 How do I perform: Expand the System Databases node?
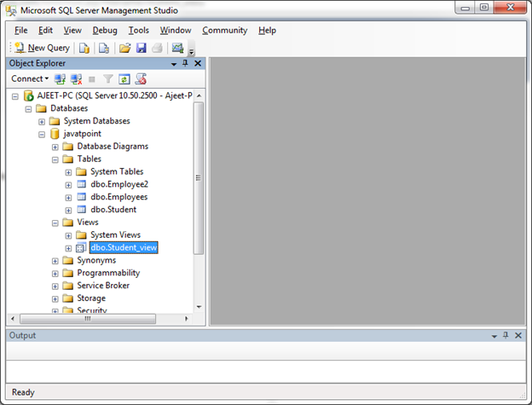coord(42,122)
